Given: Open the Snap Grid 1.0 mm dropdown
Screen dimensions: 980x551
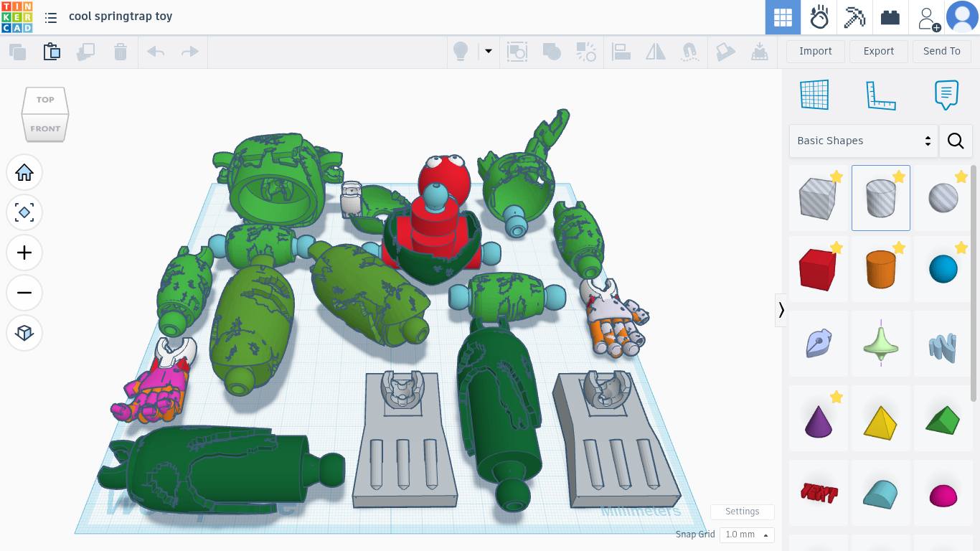Looking at the screenshot, I should (x=748, y=534).
